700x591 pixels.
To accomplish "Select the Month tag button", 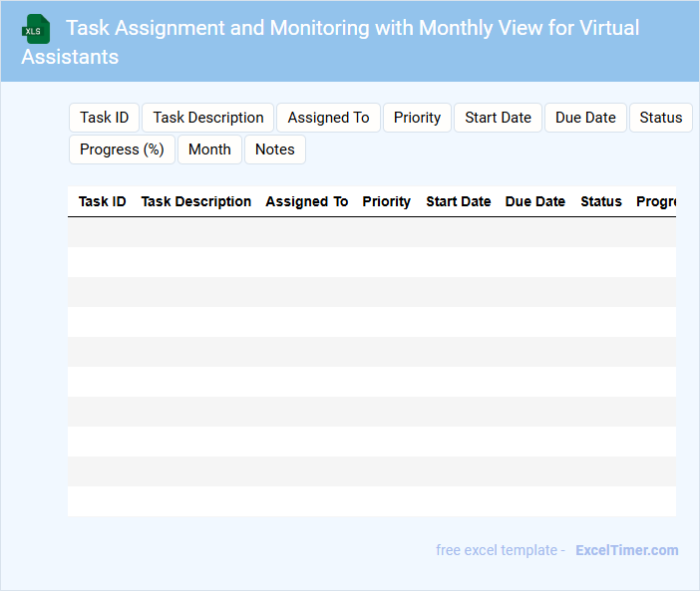I will pyautogui.click(x=209, y=149).
